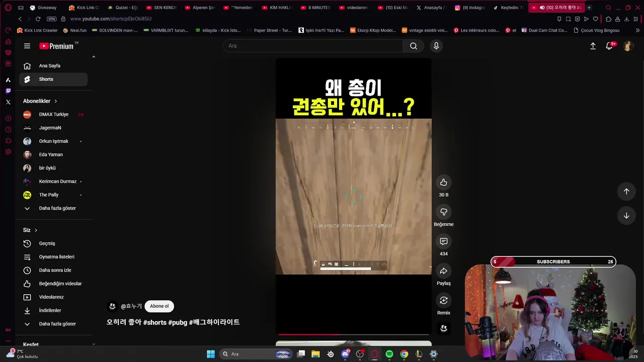Image resolution: width=644 pixels, height=362 pixels.
Task: Expand Abonelikler chevron
Action: (x=55, y=101)
